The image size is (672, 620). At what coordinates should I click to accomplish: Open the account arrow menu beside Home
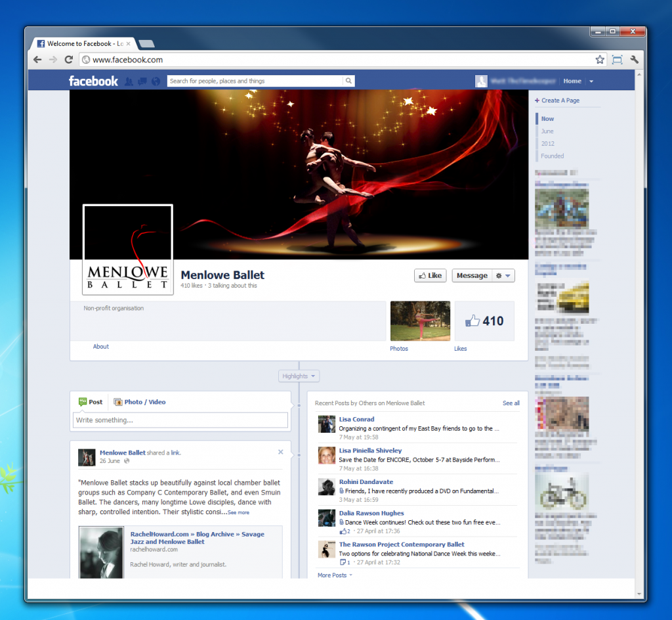pos(591,81)
